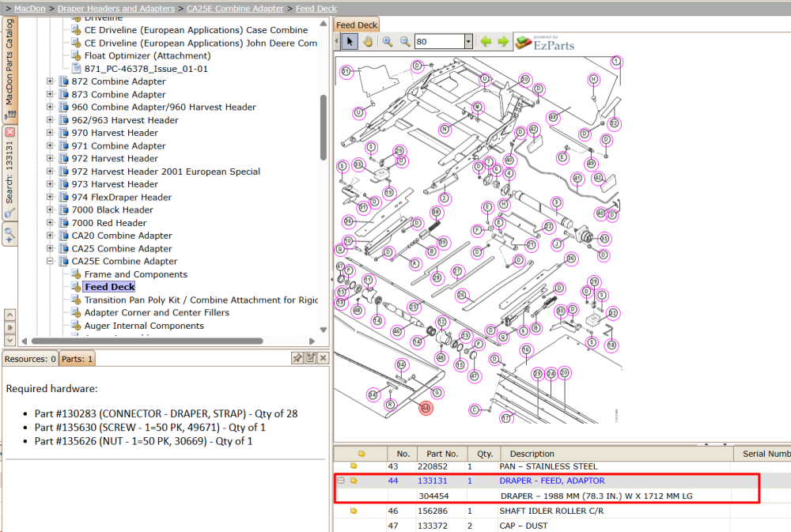
Task: Open the MacDon Parts Catalog side tab
Action: point(9,68)
